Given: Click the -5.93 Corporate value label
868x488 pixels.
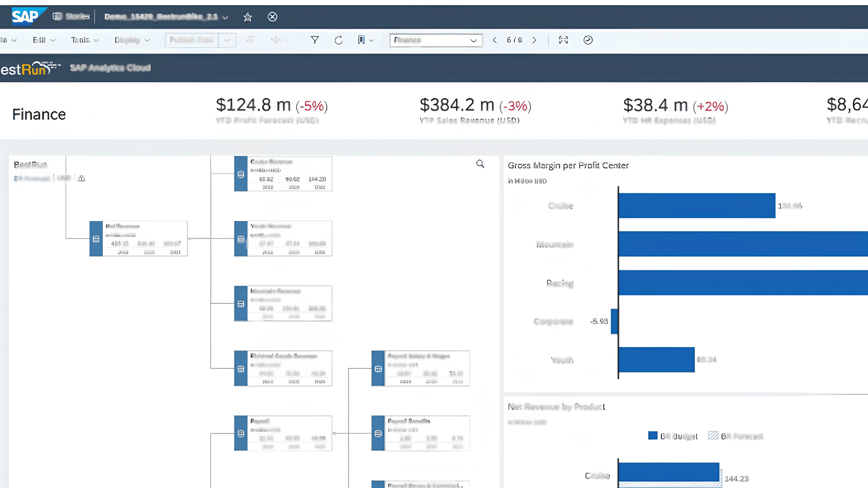Looking at the screenshot, I should [599, 321].
